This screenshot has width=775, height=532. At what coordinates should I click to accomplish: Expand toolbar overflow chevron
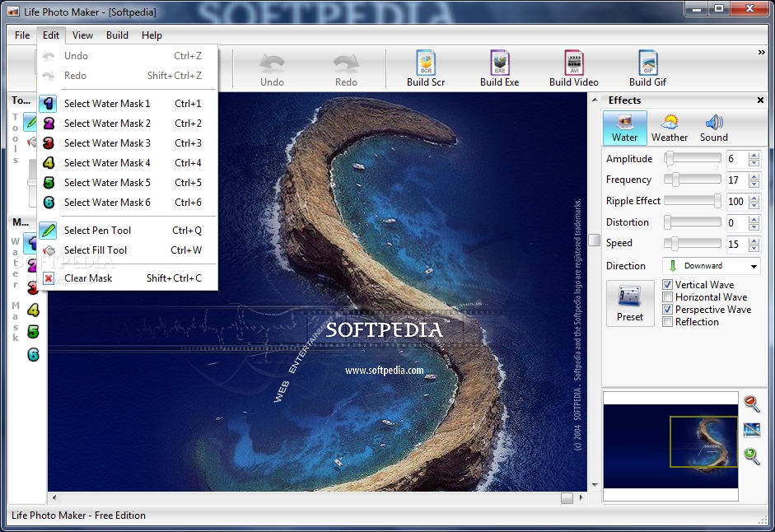[x=761, y=53]
